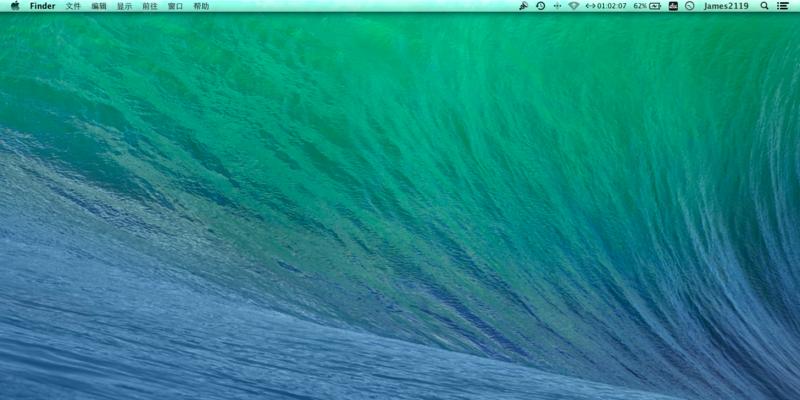Screen dimensions: 800x400
Task: Open the 文件 menu
Action: coord(73,6)
